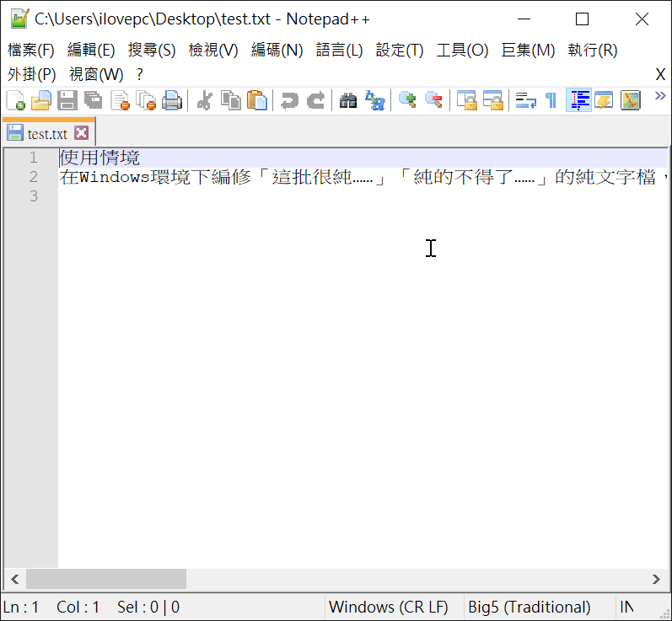Toggle show all characters pilcrow icon
The image size is (672, 621).
coord(551,100)
